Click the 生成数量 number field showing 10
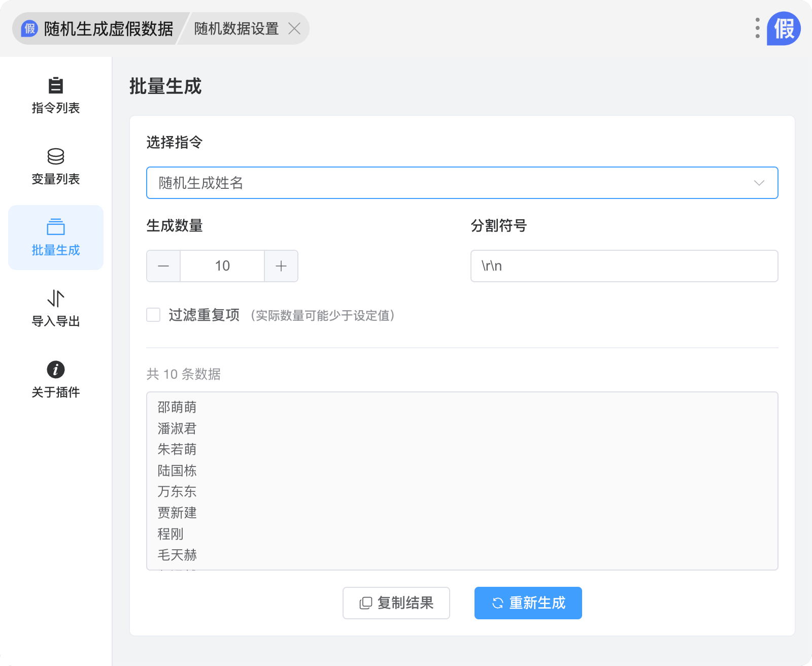 click(x=222, y=266)
